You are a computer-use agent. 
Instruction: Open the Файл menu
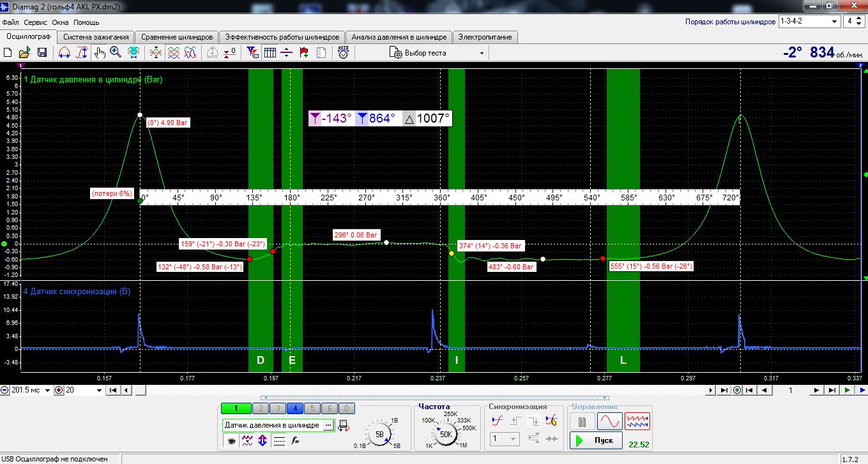coord(10,22)
